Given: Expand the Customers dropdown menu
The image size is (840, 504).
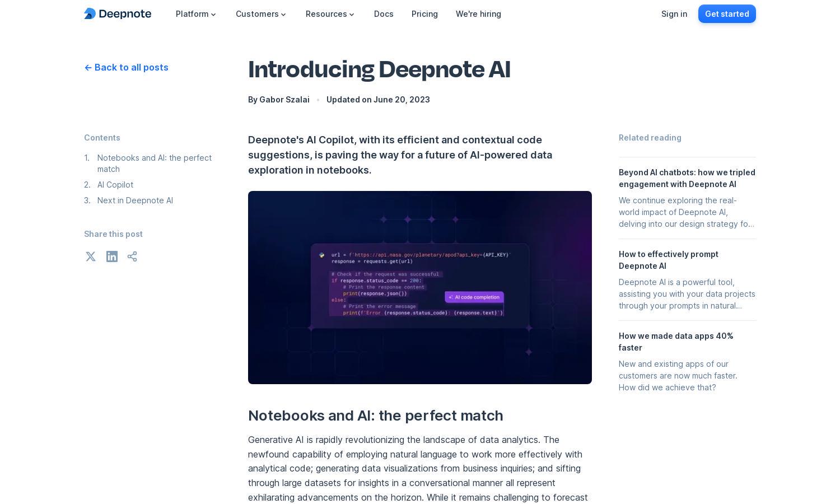Looking at the screenshot, I should pos(261,13).
